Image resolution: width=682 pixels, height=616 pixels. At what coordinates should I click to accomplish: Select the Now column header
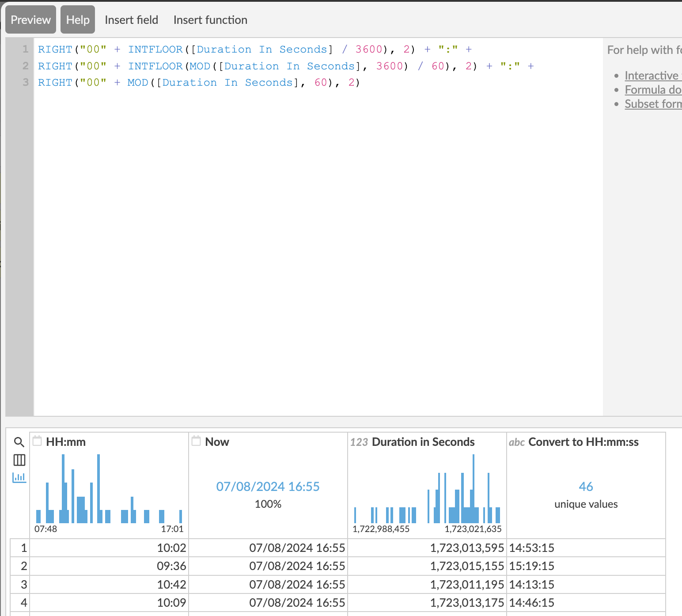point(217,442)
